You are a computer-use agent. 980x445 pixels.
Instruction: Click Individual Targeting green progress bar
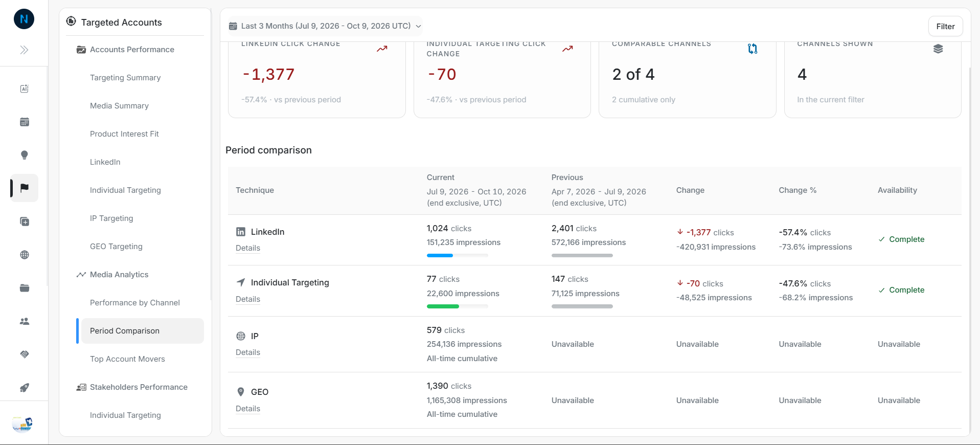coord(443,306)
